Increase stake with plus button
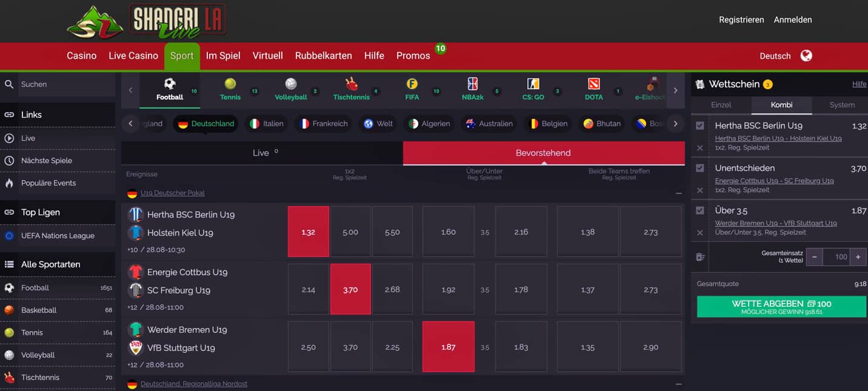The width and height of the screenshot is (868, 391). pyautogui.click(x=858, y=257)
